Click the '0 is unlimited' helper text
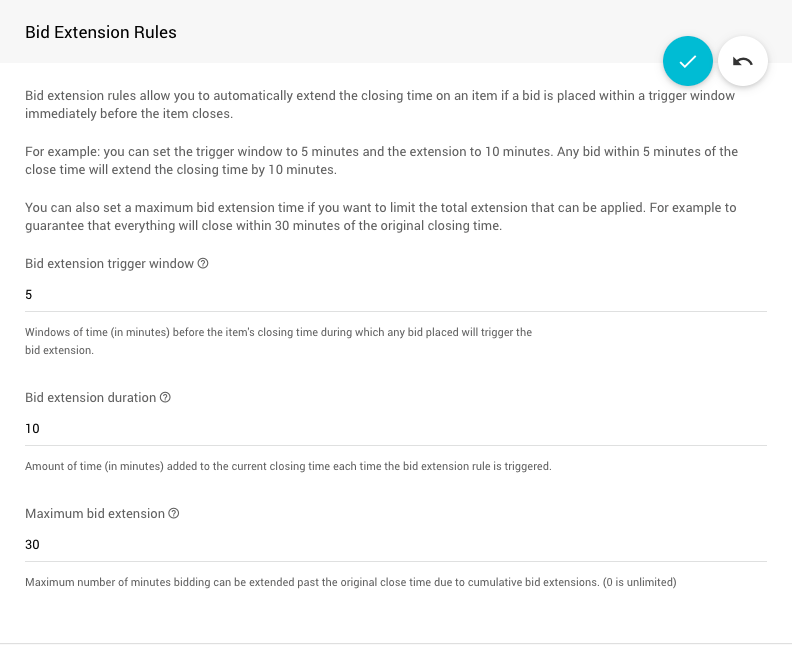Image resolution: width=792 pixels, height=663 pixels. (350, 583)
